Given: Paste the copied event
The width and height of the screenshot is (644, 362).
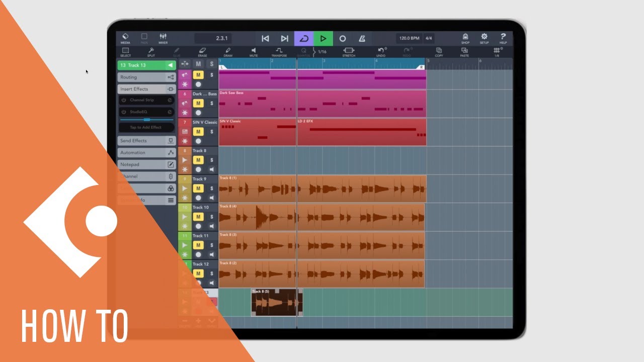Looking at the screenshot, I should [464, 52].
